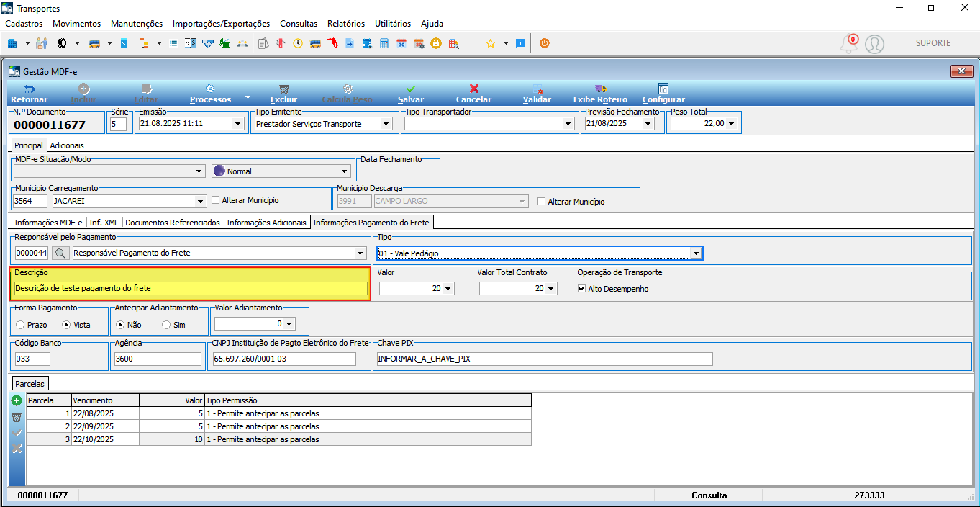Image resolution: width=980 pixels, height=507 pixels.
Task: Choose Sim for Antecipar Adiantamento
Action: click(166, 325)
